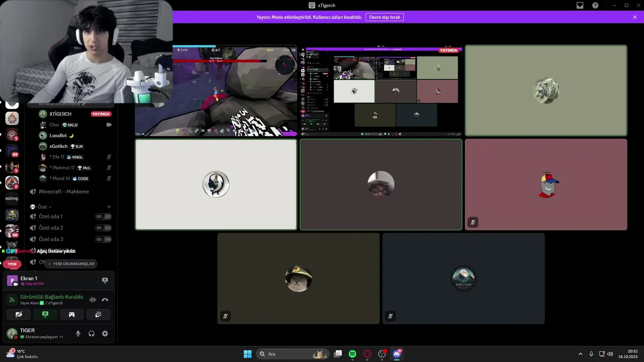Image resolution: width=644 pixels, height=362 pixels.
Task: Click the YAYINDA live badge beside XTIGERCH
Action: 101,114
